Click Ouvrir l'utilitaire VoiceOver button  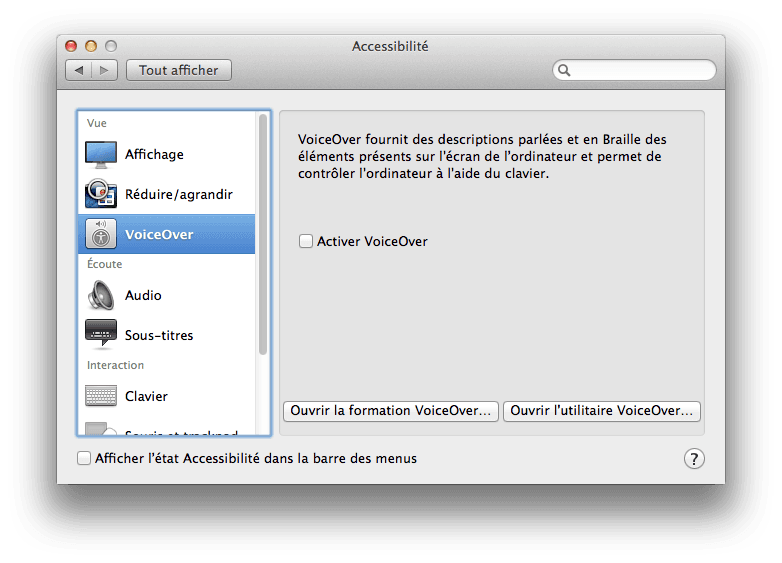coord(601,411)
